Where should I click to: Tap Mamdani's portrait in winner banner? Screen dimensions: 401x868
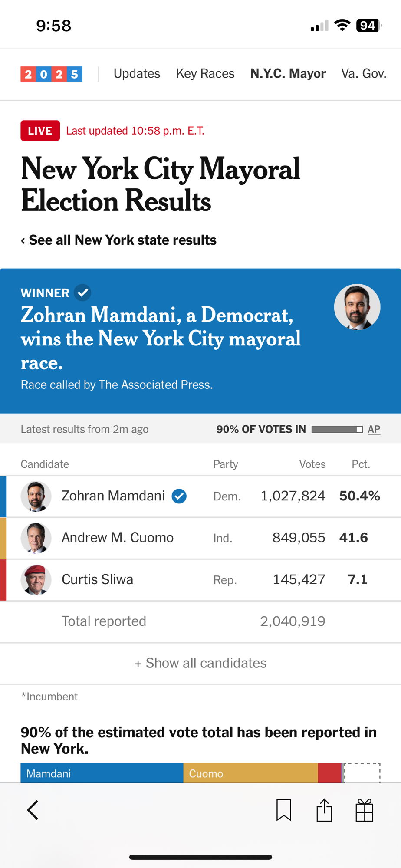point(357,307)
